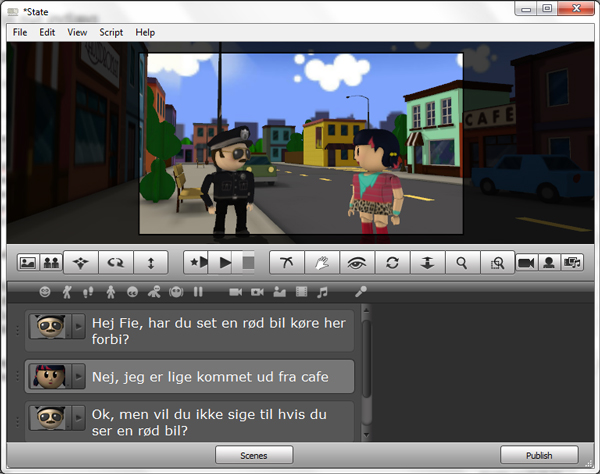Click the media and music view icon

(572, 263)
